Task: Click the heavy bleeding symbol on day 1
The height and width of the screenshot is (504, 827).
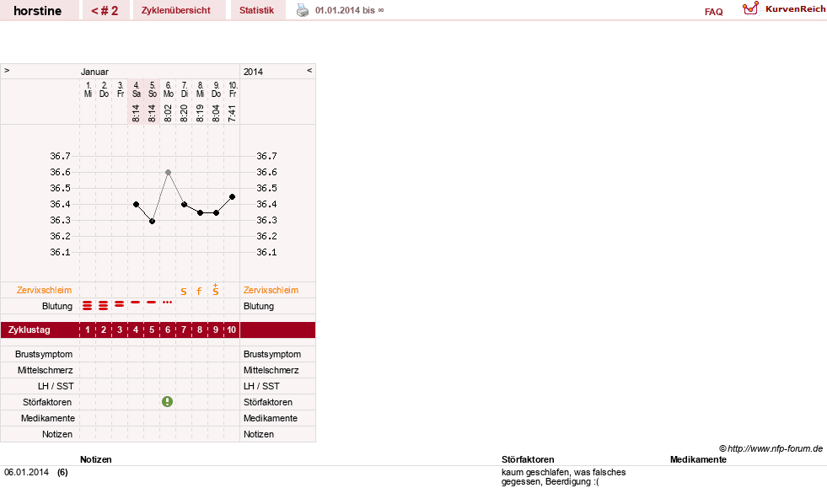Action: pyautogui.click(x=88, y=306)
